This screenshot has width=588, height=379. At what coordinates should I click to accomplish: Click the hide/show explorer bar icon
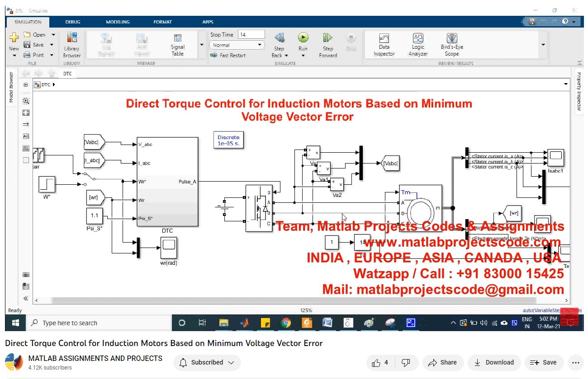click(26, 85)
